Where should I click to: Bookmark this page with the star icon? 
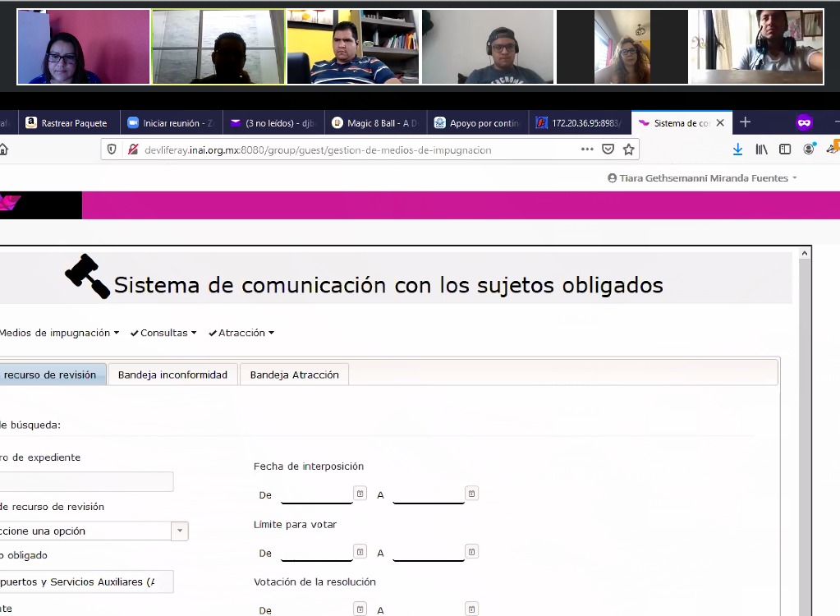(628, 149)
